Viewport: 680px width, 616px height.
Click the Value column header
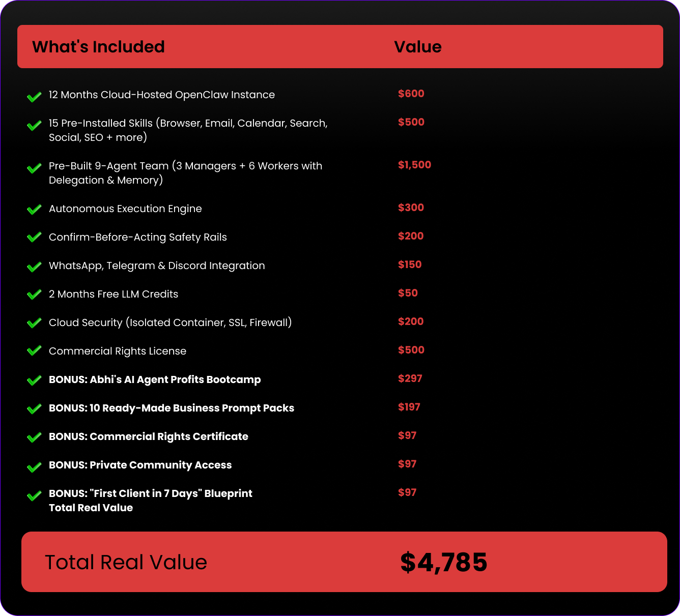417,47
